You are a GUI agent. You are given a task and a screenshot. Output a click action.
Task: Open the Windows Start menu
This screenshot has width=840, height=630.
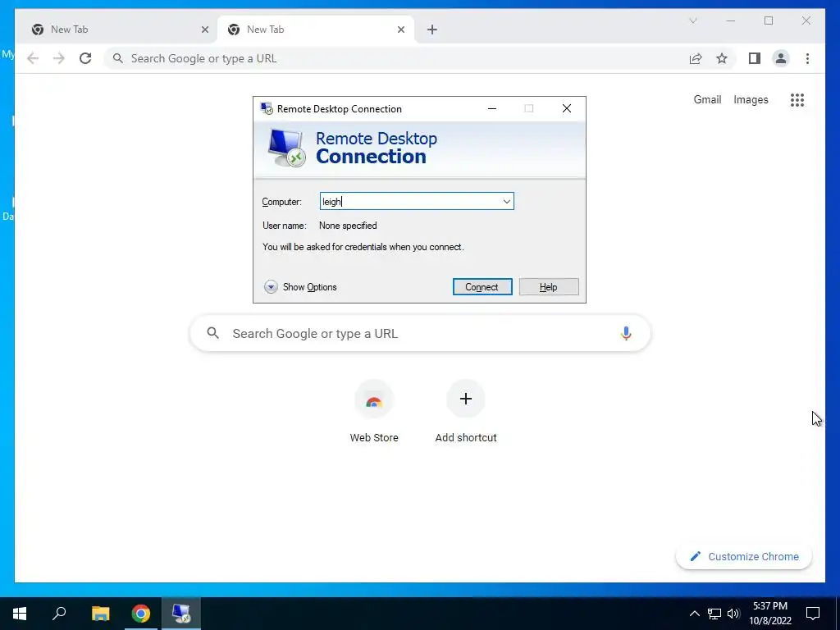(x=20, y=614)
